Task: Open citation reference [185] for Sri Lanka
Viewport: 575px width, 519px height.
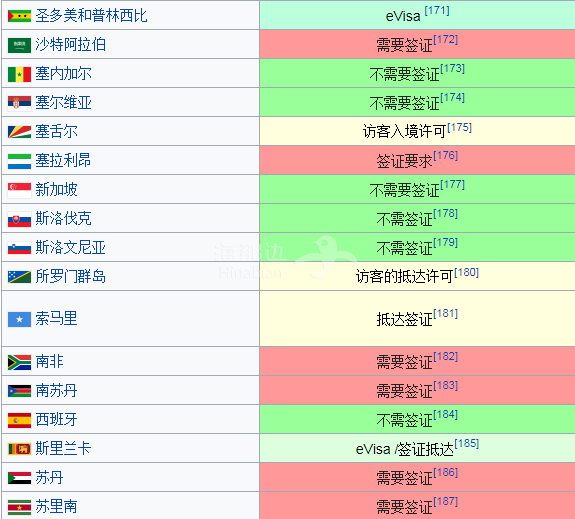Action: click(466, 443)
